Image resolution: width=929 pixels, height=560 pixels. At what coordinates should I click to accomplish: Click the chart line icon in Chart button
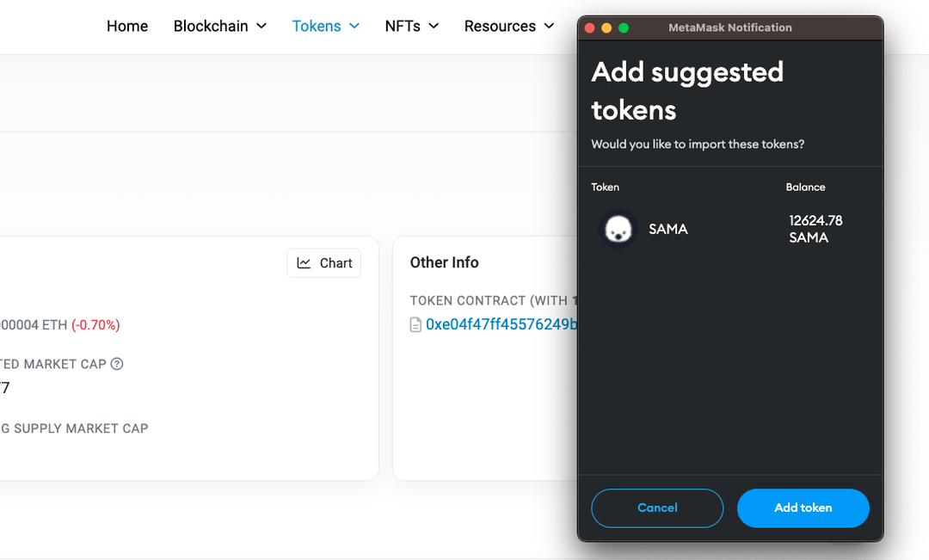304,263
